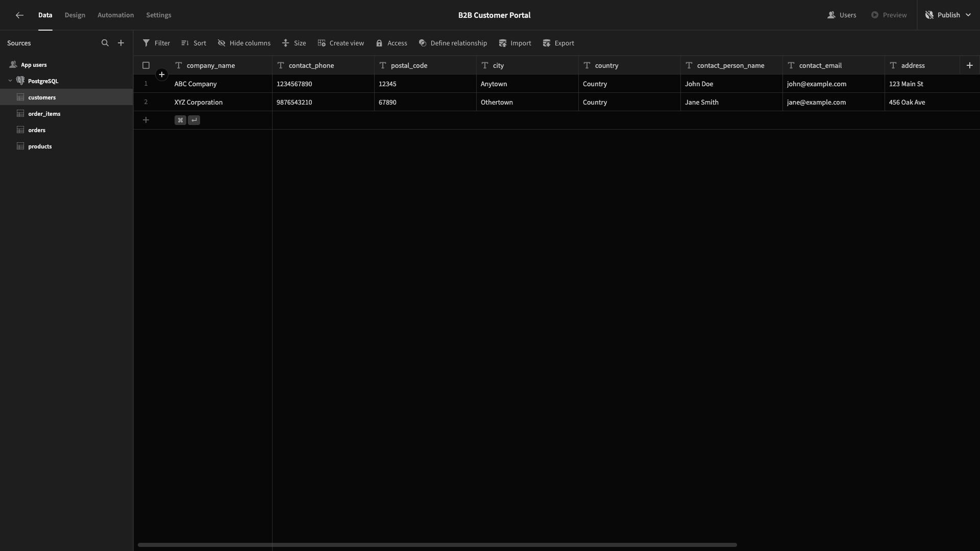Open the Export dialog

[558, 43]
